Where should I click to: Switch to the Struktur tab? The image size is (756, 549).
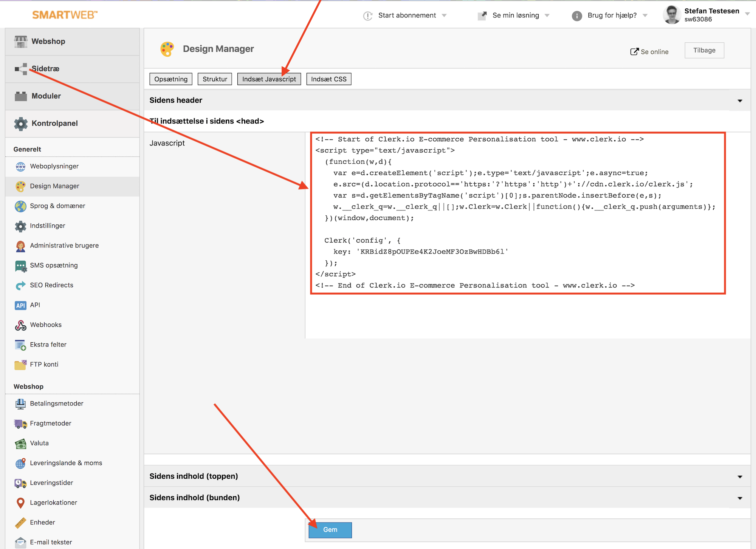214,79
